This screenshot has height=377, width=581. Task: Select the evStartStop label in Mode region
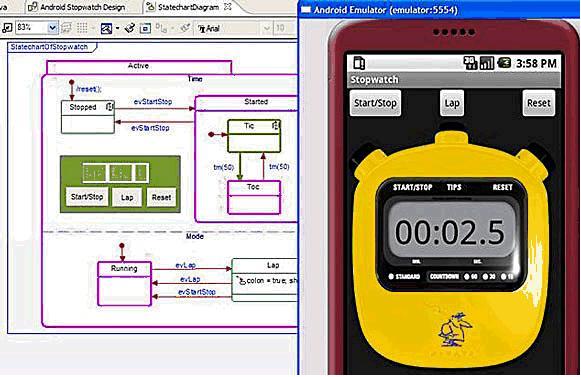tap(197, 292)
